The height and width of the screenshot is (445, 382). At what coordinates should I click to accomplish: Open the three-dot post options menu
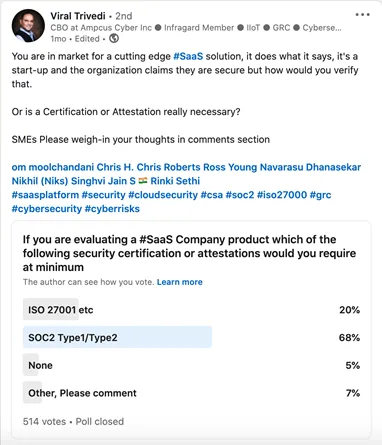tap(362, 15)
